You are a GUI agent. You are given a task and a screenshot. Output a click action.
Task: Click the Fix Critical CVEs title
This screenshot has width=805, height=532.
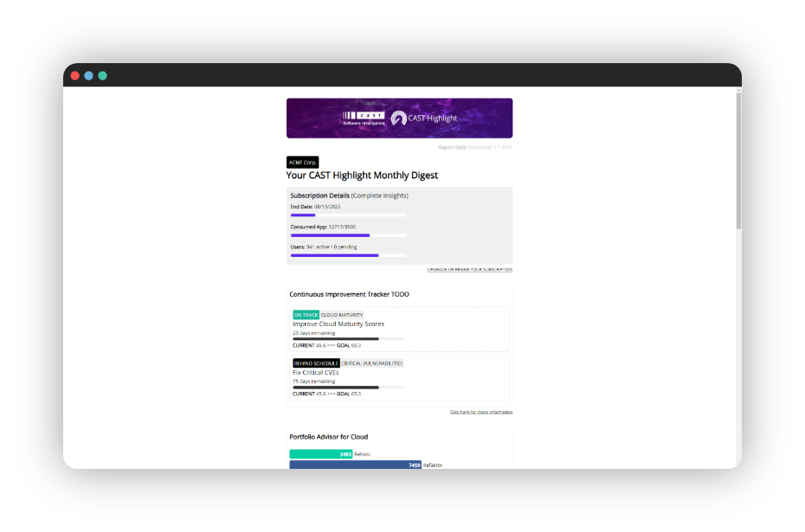pos(316,372)
